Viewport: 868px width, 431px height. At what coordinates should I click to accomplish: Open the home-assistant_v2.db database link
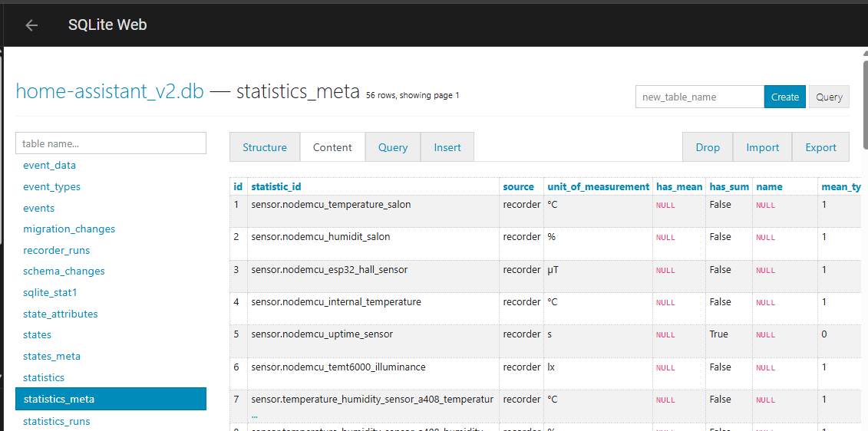coord(110,91)
